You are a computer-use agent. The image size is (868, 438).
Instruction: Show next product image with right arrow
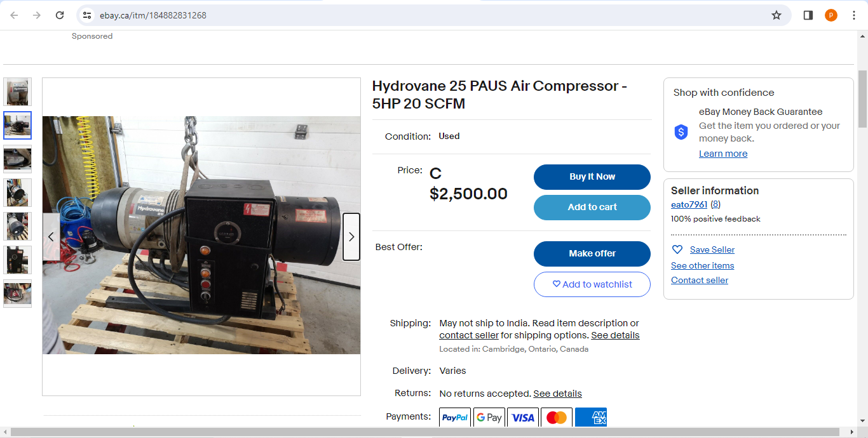pyautogui.click(x=351, y=237)
